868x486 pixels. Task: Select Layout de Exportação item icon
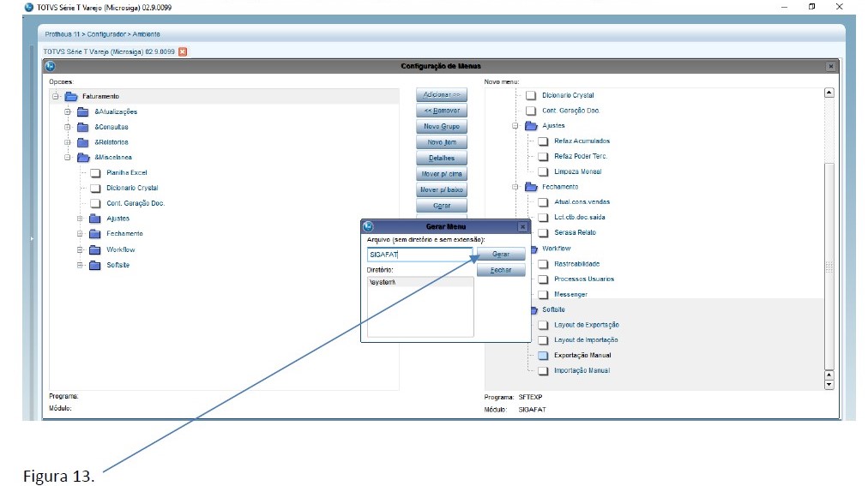tap(543, 325)
